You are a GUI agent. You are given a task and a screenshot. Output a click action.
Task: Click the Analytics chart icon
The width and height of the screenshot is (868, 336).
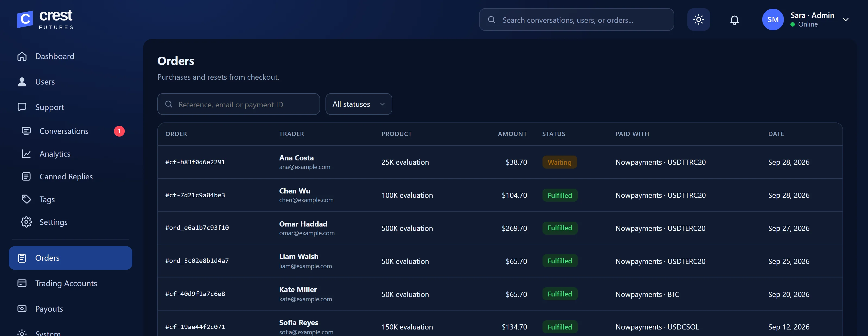click(x=26, y=154)
